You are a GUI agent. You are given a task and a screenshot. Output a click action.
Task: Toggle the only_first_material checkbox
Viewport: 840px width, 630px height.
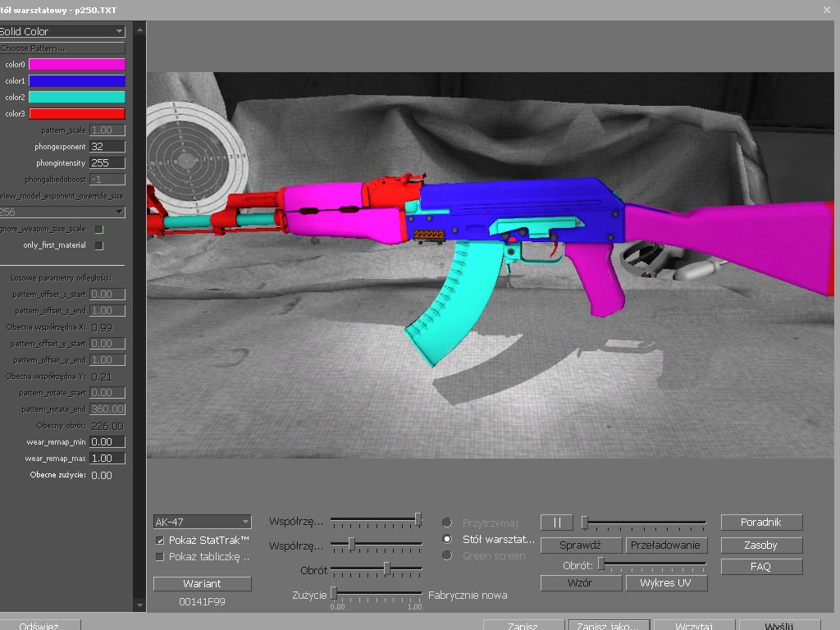[99, 245]
